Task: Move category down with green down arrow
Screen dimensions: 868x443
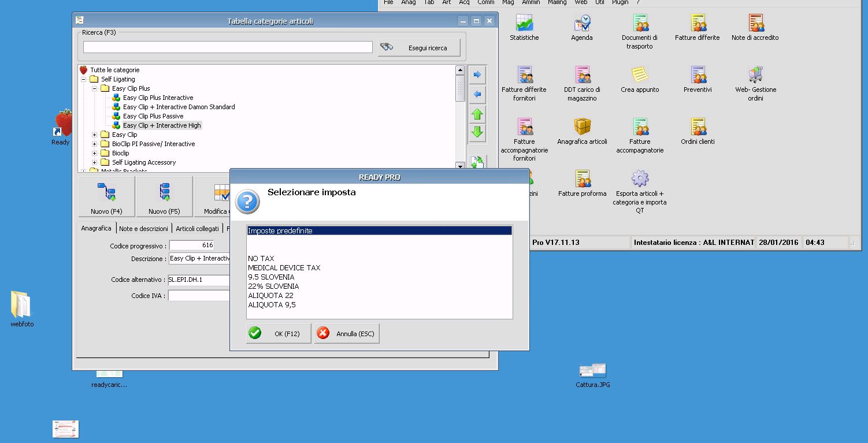Action: click(x=477, y=133)
